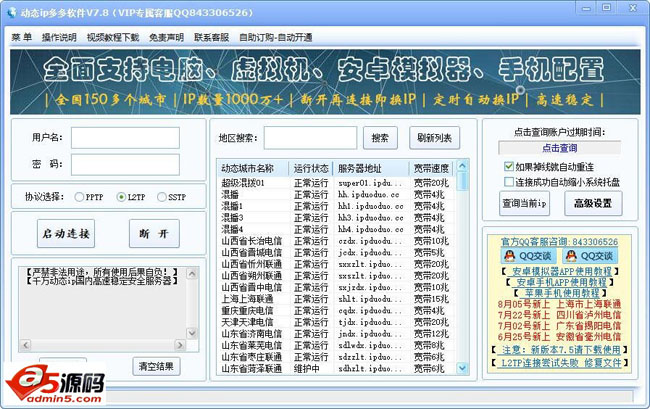
Task: Click the 搜索 button
Action: 380,138
